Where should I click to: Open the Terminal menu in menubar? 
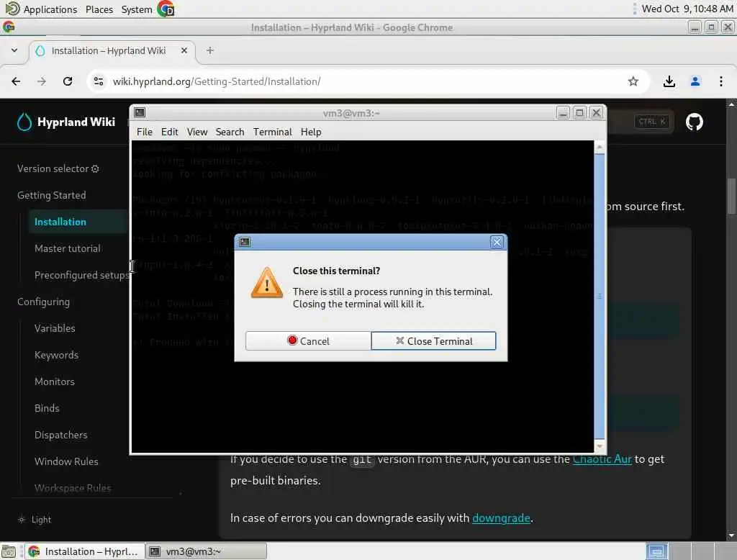(x=273, y=132)
